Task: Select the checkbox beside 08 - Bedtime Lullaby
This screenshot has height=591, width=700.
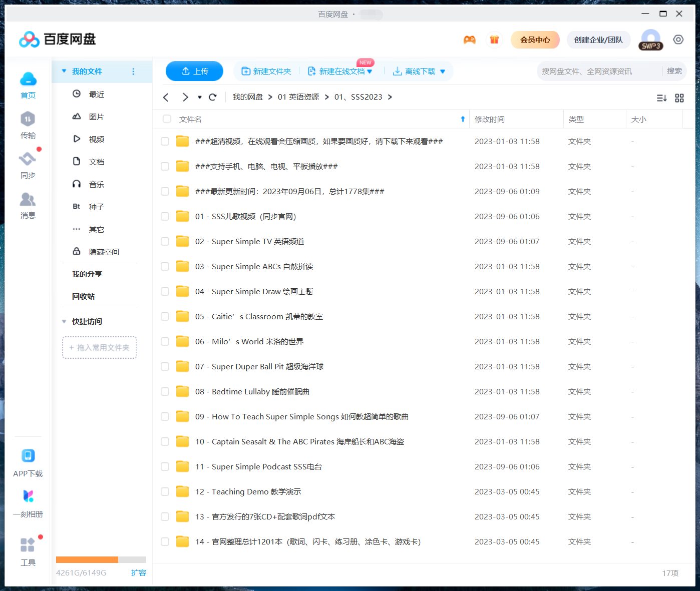Action: pyautogui.click(x=165, y=391)
